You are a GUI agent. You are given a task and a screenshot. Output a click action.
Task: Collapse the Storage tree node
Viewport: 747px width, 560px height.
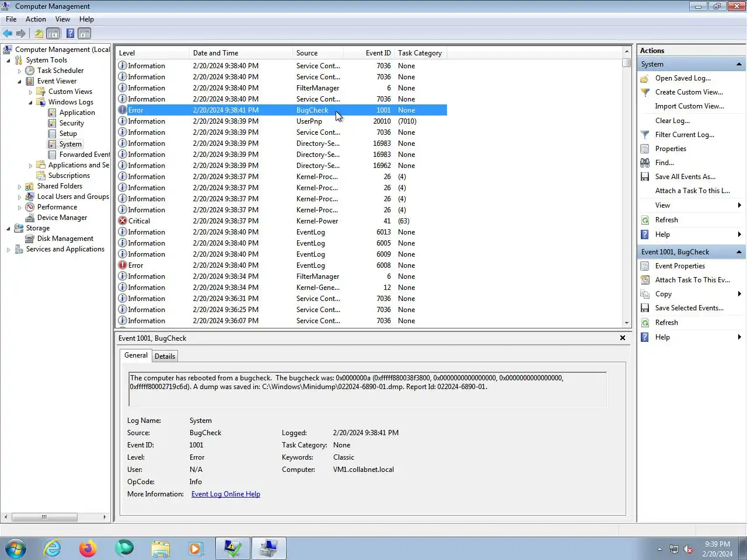click(x=8, y=228)
